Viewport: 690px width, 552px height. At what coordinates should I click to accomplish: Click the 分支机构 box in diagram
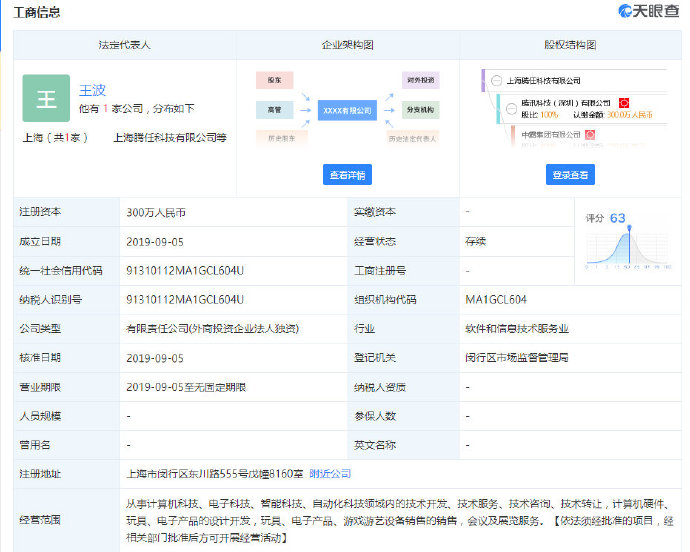pyautogui.click(x=421, y=110)
